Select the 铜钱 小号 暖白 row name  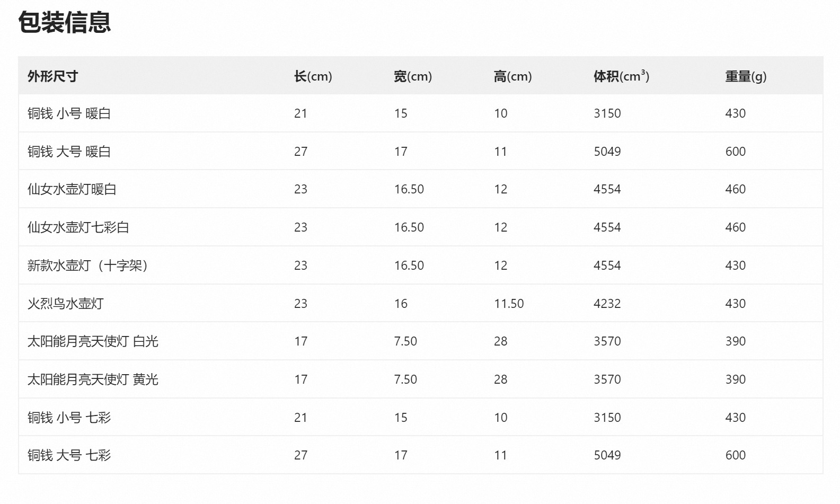69,113
